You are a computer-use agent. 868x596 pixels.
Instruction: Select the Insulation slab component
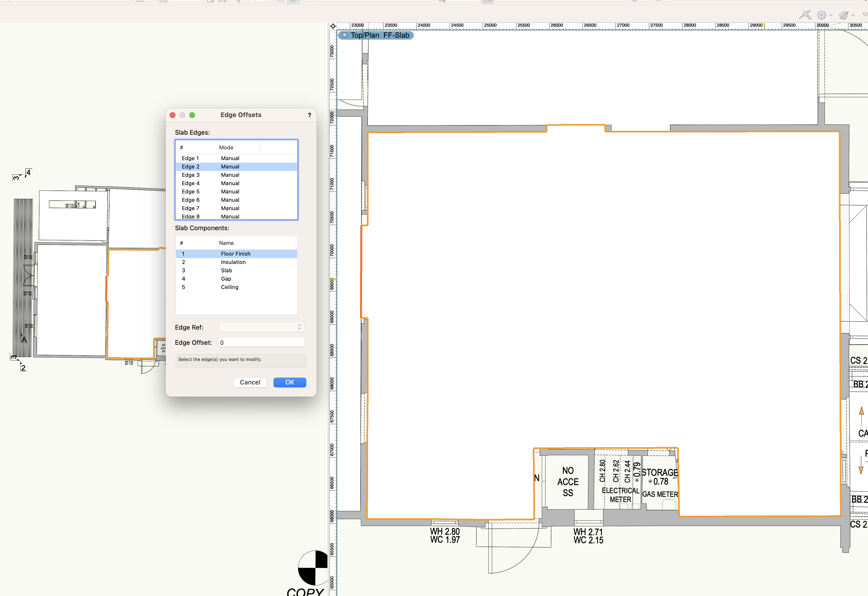(x=233, y=262)
